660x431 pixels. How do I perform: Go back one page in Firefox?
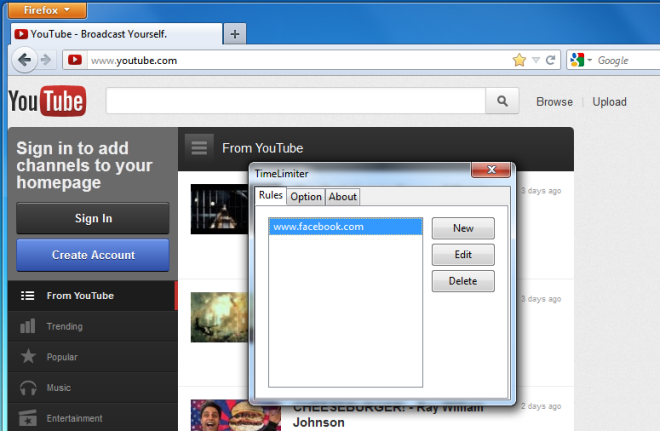24,60
